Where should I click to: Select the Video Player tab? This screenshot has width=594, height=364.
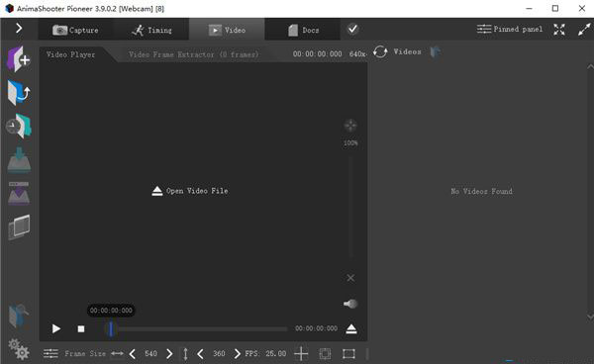[x=71, y=54]
